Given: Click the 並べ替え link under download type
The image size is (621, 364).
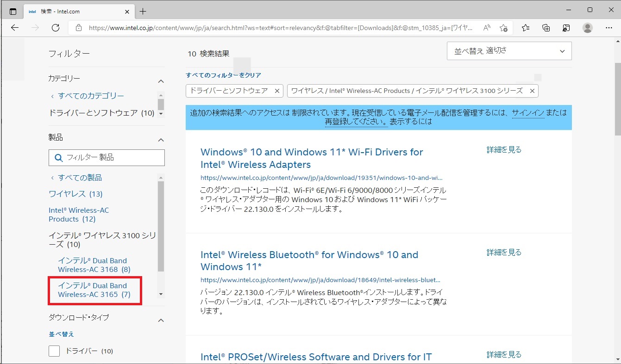Looking at the screenshot, I should pyautogui.click(x=61, y=334).
